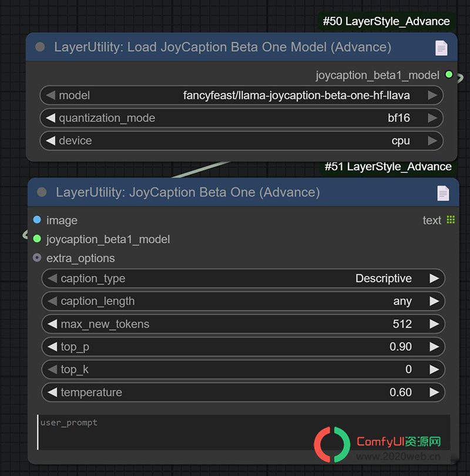Previous caption_type option arrow
This screenshot has width=470, height=476.
point(52,278)
